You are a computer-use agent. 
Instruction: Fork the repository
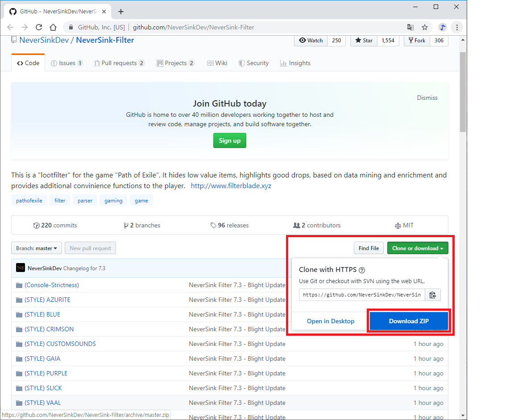(x=417, y=40)
